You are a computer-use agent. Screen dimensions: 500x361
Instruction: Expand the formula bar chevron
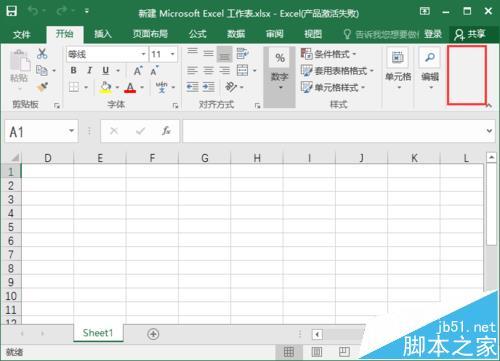coord(489,131)
